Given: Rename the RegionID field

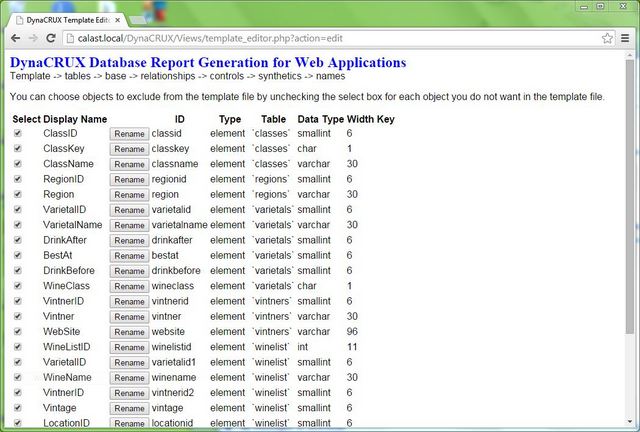Looking at the screenshot, I should click(129, 180).
